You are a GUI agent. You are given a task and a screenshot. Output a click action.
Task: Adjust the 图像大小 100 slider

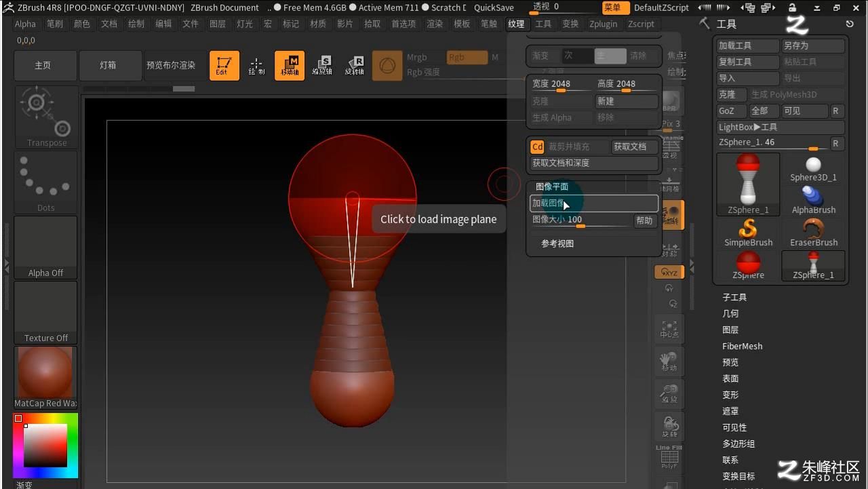(582, 220)
